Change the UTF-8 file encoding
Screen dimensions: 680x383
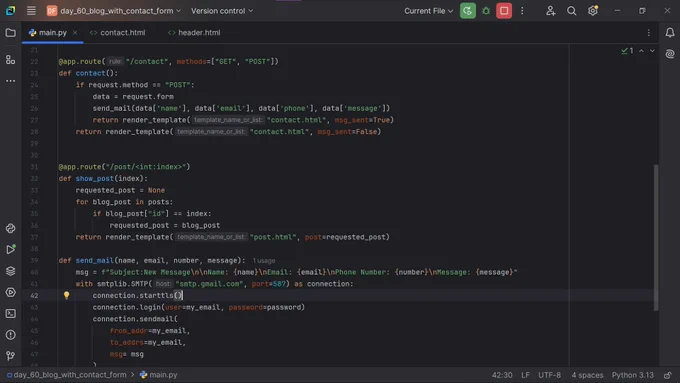pos(549,375)
